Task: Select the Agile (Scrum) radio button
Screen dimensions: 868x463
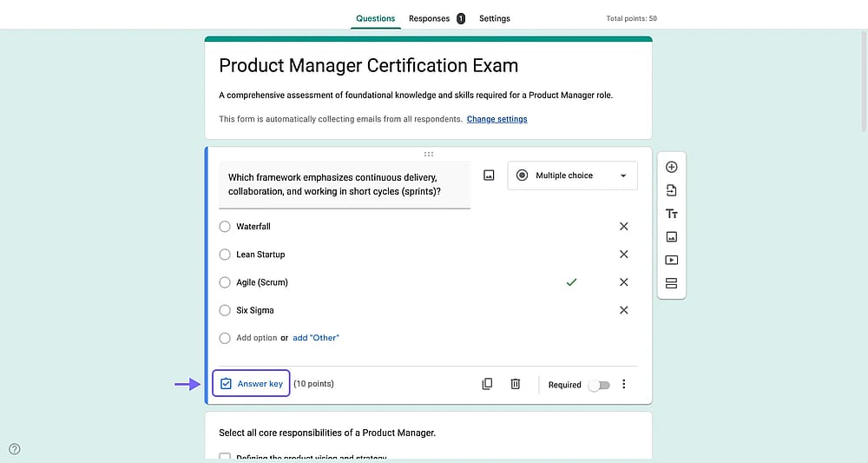Action: (x=225, y=282)
